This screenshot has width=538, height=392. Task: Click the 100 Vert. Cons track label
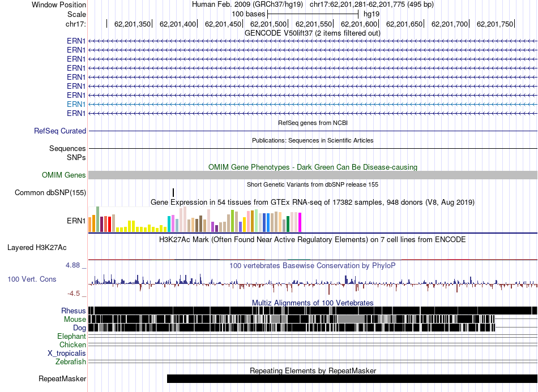tap(32, 279)
